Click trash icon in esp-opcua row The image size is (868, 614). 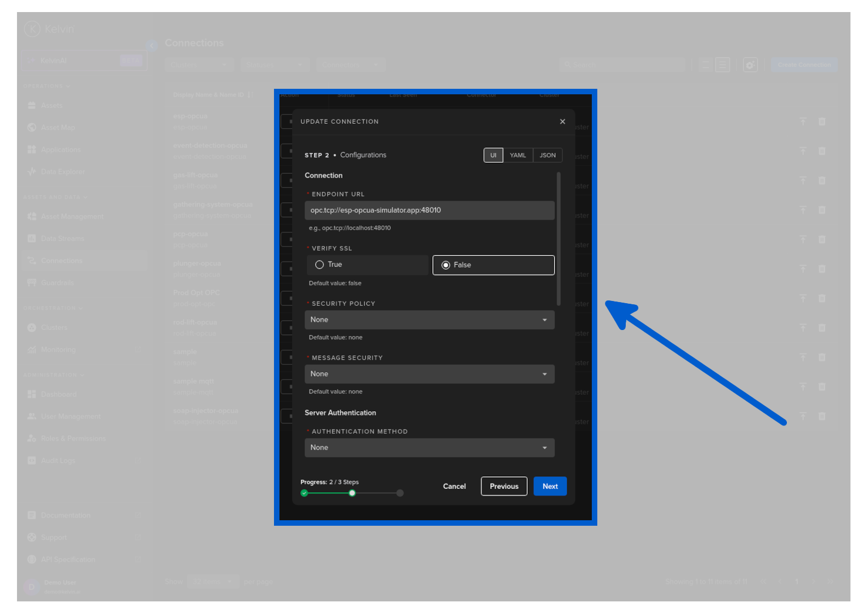click(821, 122)
